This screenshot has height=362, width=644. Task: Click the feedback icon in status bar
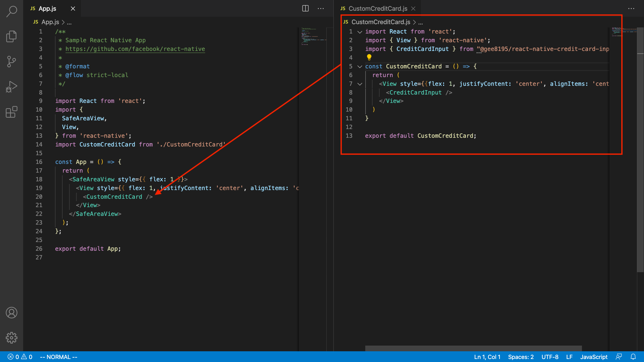[619, 357]
